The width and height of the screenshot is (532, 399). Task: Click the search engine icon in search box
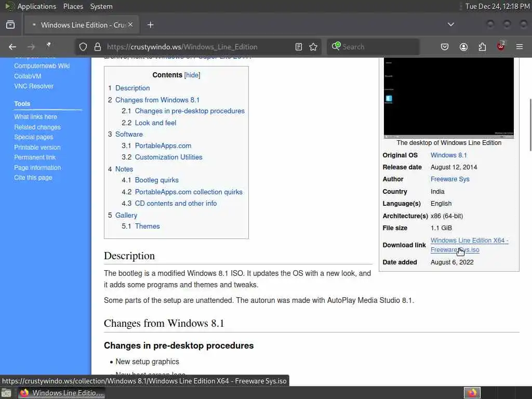tap(336, 46)
